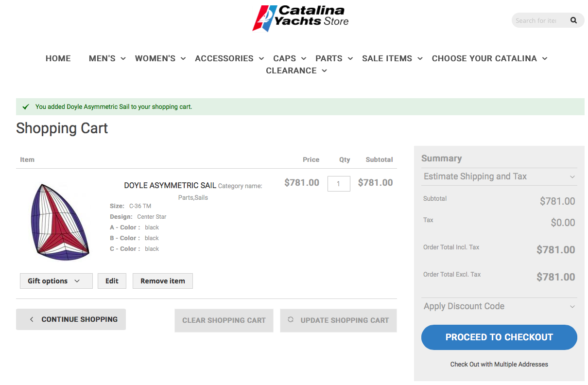Viewport: 588px width, 385px height.
Task: Click the 'Parts,Sails' category text
Action: tap(193, 198)
